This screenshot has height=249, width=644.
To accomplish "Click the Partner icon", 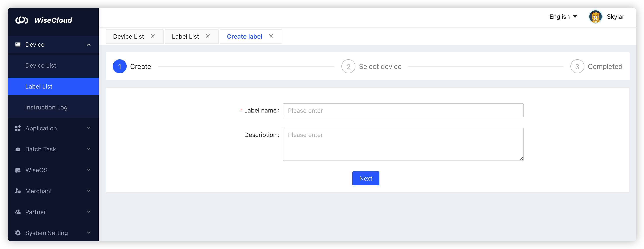I will (x=18, y=211).
